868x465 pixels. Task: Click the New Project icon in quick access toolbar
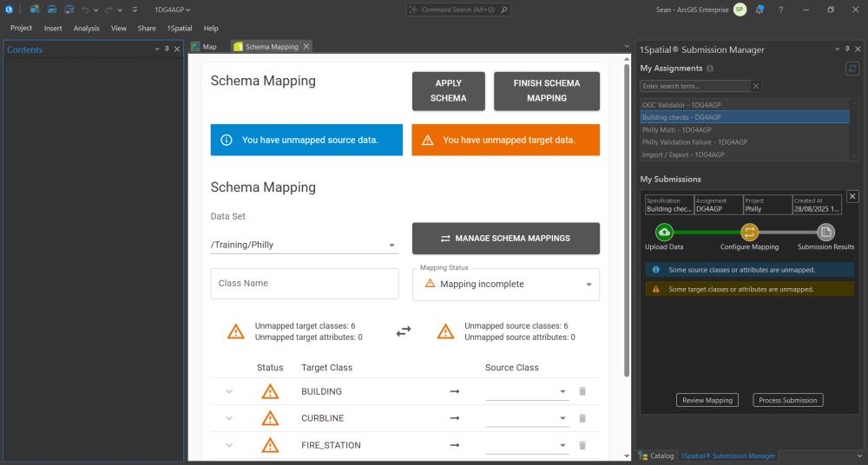pyautogui.click(x=35, y=10)
